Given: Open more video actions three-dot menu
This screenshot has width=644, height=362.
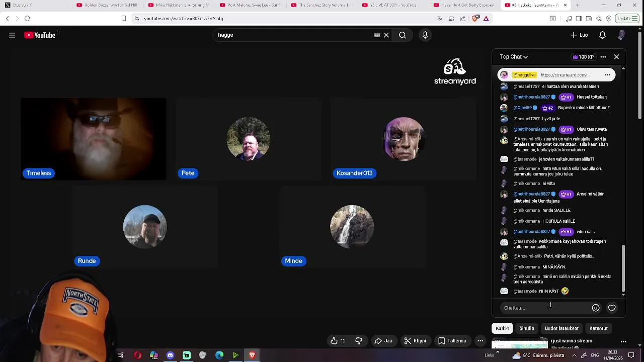Looking at the screenshot, I should [x=480, y=341].
